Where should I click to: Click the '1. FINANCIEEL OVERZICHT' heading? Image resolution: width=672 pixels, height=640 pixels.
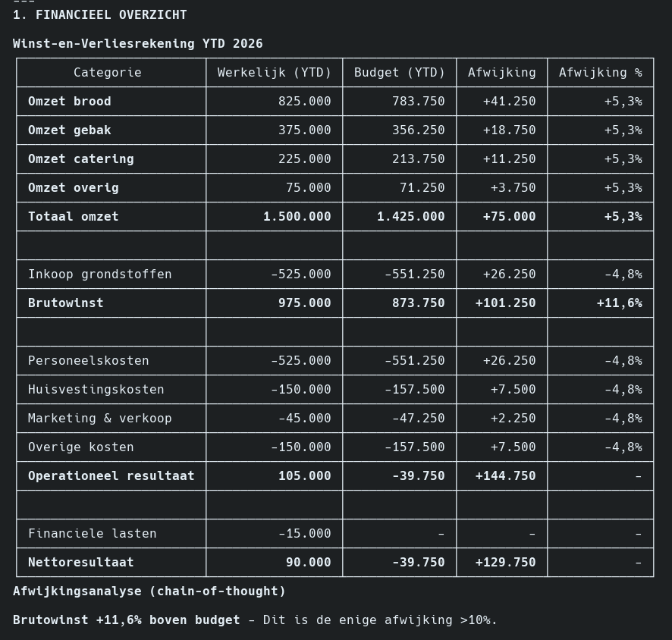click(100, 15)
